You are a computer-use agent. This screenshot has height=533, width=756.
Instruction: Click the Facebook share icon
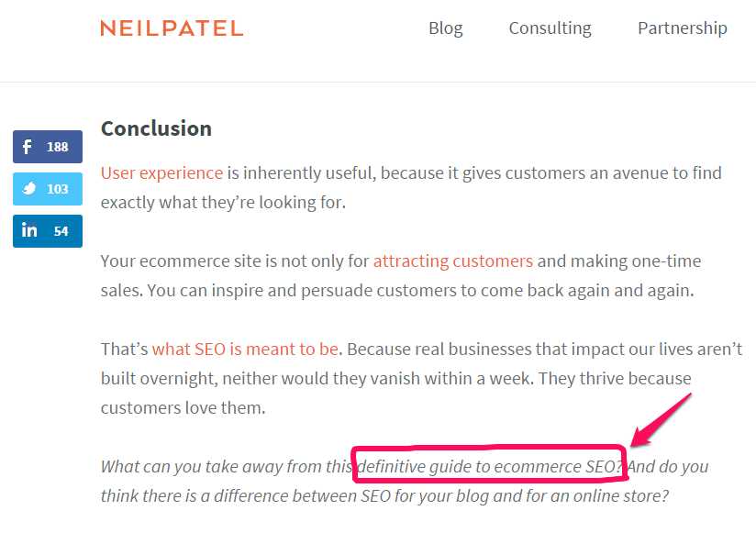[x=28, y=147]
